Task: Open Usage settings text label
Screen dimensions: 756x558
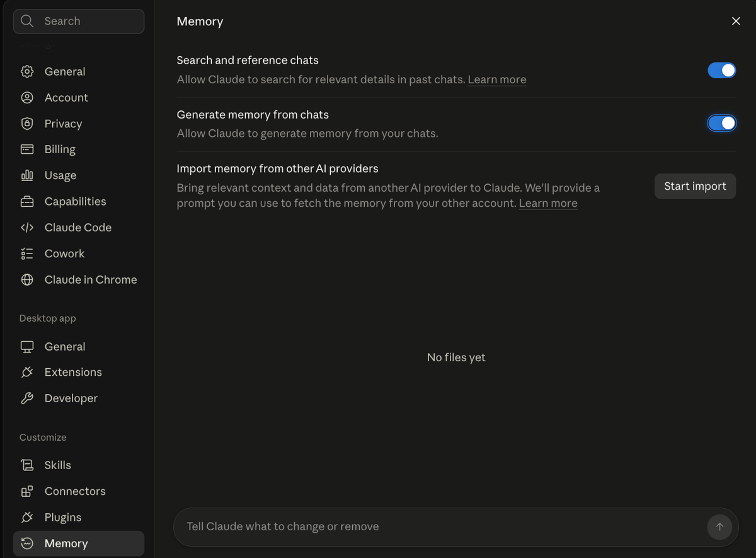Action: [x=60, y=175]
